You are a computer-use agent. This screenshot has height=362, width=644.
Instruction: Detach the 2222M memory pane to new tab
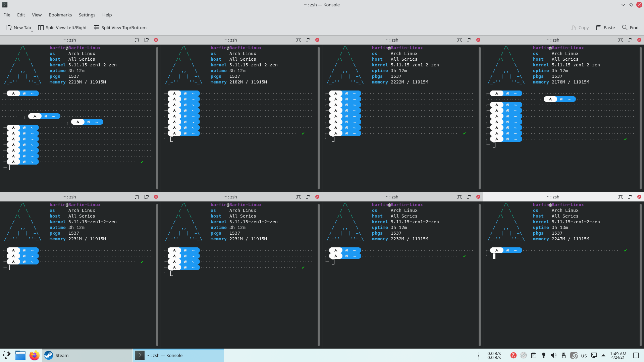coord(469,40)
